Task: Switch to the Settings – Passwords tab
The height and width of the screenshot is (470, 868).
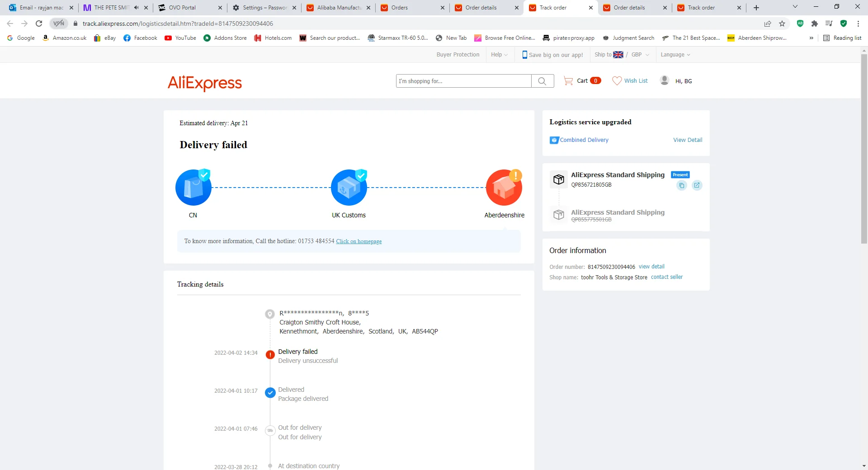Action: tap(264, 8)
